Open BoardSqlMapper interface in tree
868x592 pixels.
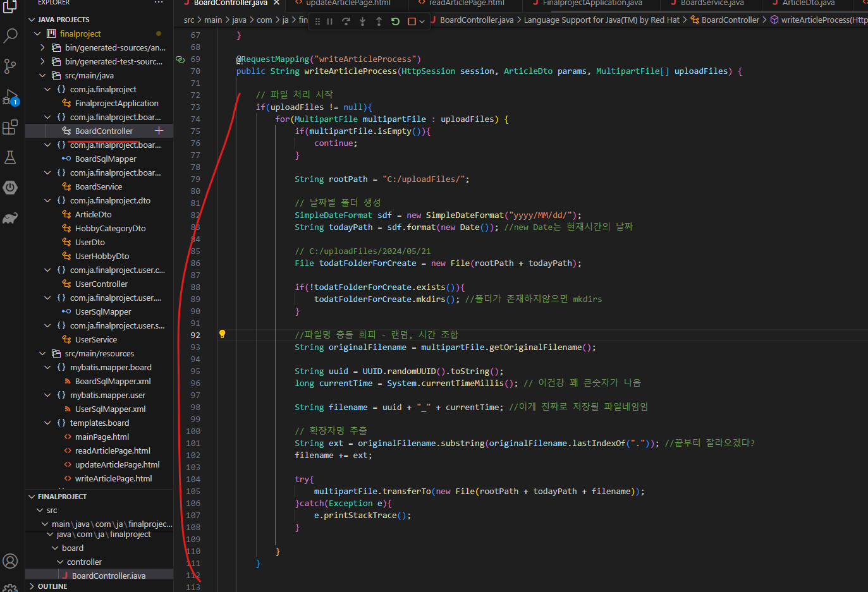(x=106, y=159)
